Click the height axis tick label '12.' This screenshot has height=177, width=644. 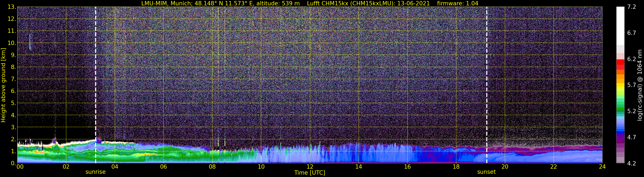point(12,19)
